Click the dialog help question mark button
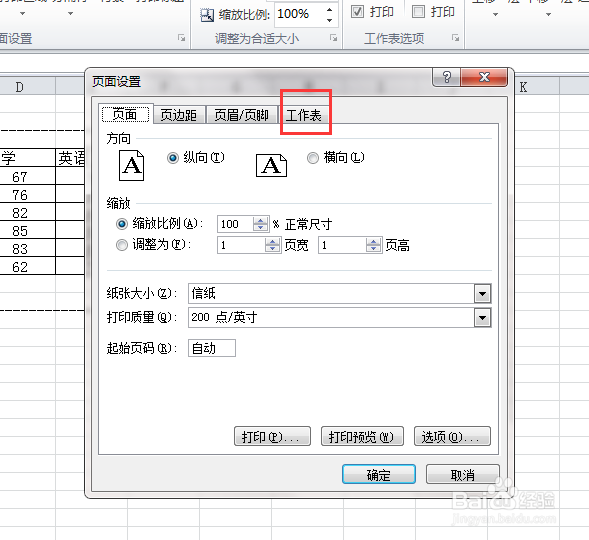The image size is (589, 540). [447, 77]
